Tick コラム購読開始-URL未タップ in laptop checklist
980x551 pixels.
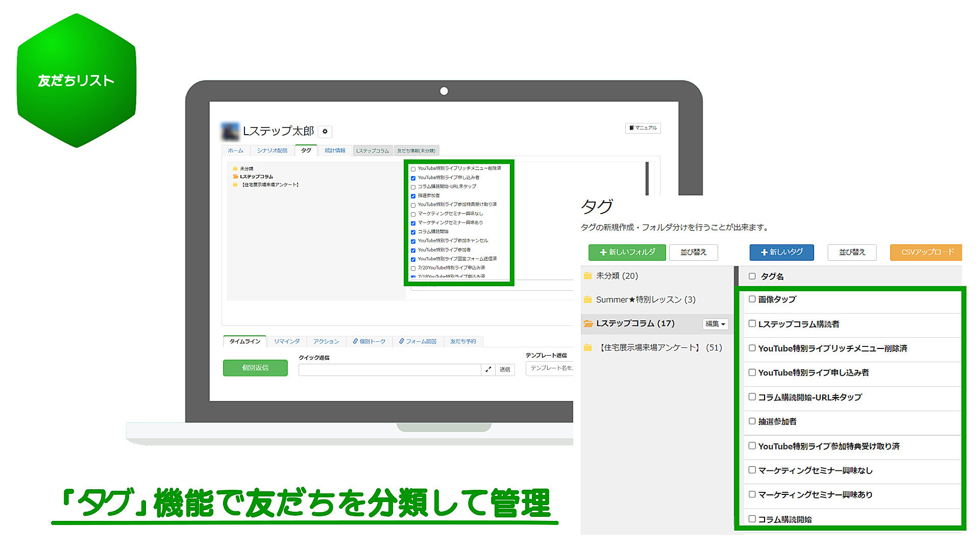pos(413,187)
